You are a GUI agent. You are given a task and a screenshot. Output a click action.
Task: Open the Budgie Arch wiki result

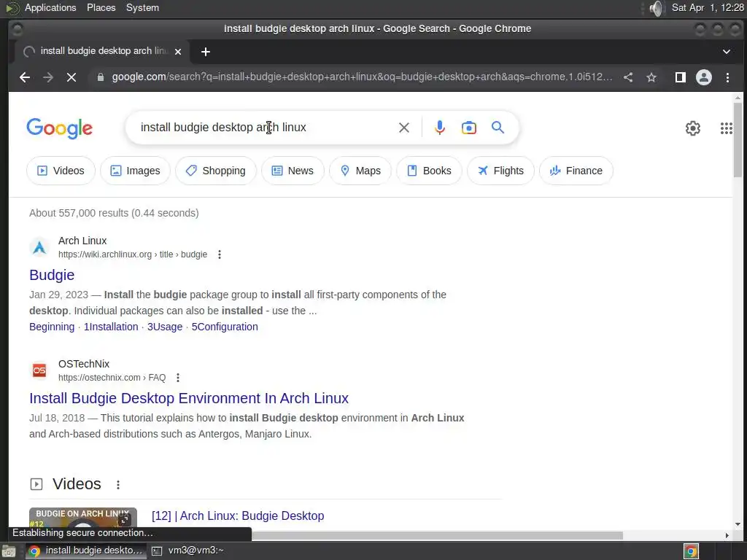click(52, 275)
